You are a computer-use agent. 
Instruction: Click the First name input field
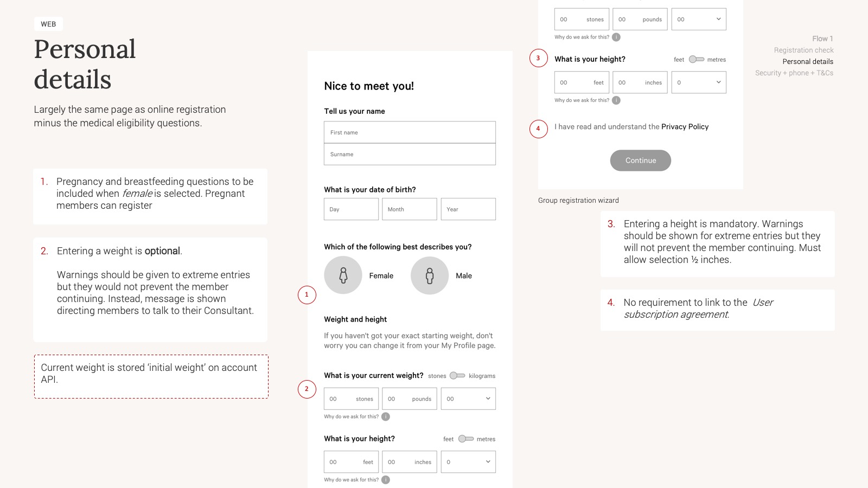410,132
